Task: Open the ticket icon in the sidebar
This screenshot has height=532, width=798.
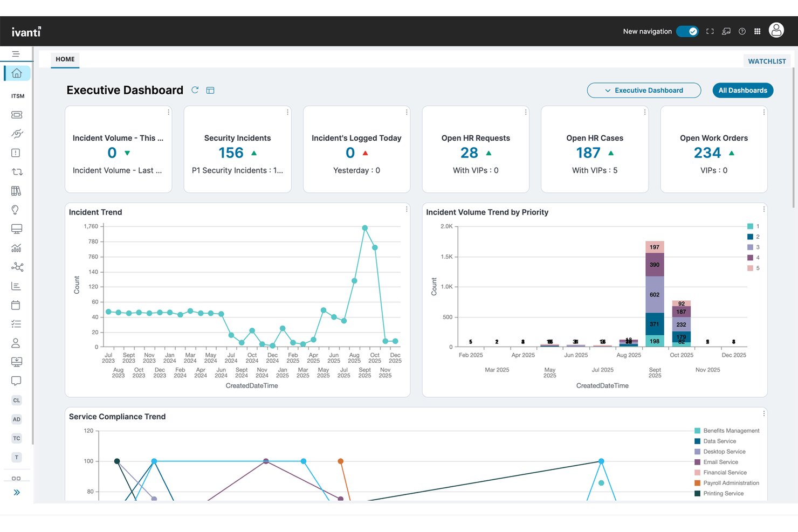Action: click(17, 115)
